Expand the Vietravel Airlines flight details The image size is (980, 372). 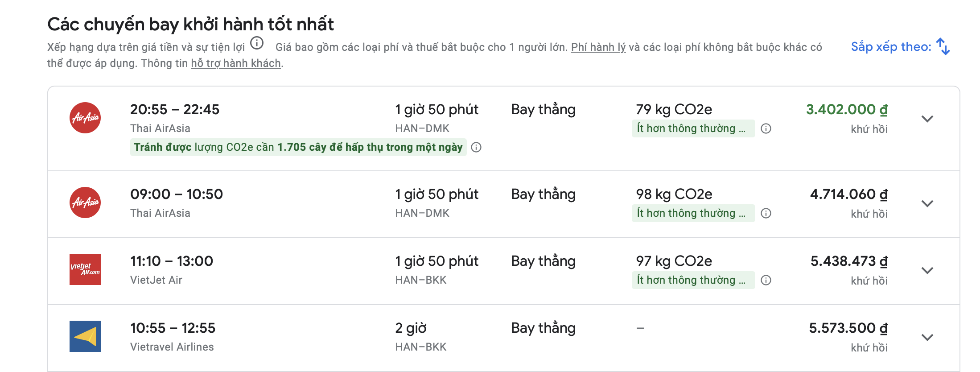point(927,337)
